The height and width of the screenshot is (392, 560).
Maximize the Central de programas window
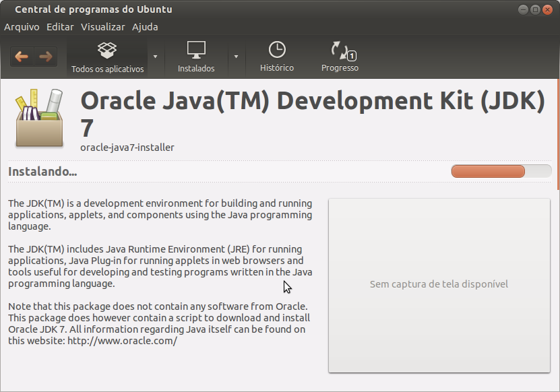click(x=535, y=9)
